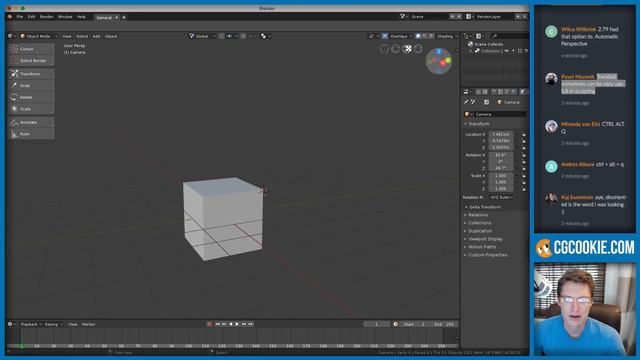The image size is (640, 360).
Task: Click the auto keyframe record button
Action: (x=209, y=324)
